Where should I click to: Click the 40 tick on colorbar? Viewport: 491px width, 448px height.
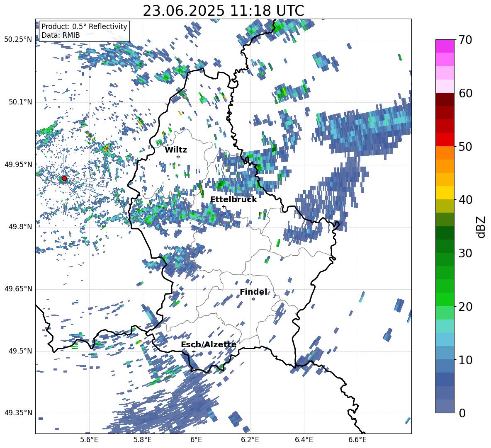(465, 200)
